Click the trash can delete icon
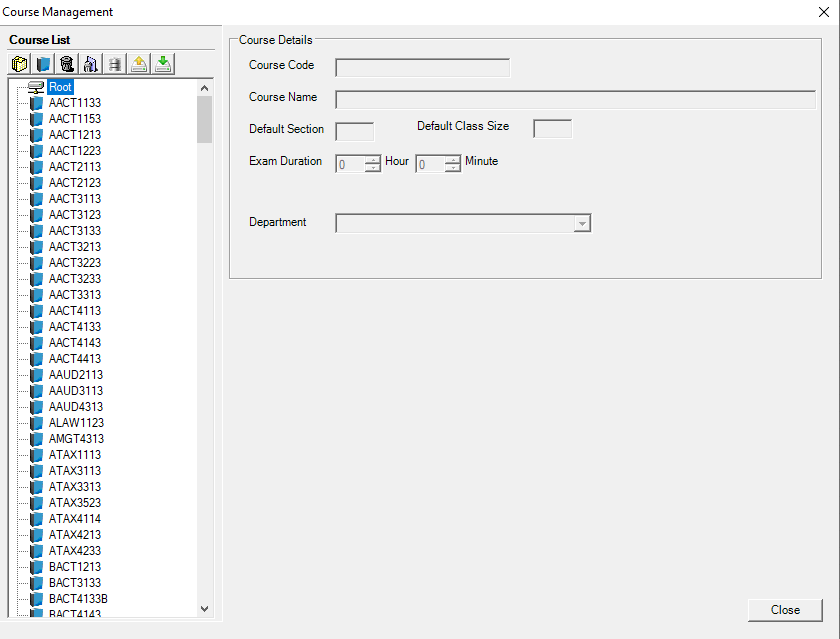 coord(66,63)
